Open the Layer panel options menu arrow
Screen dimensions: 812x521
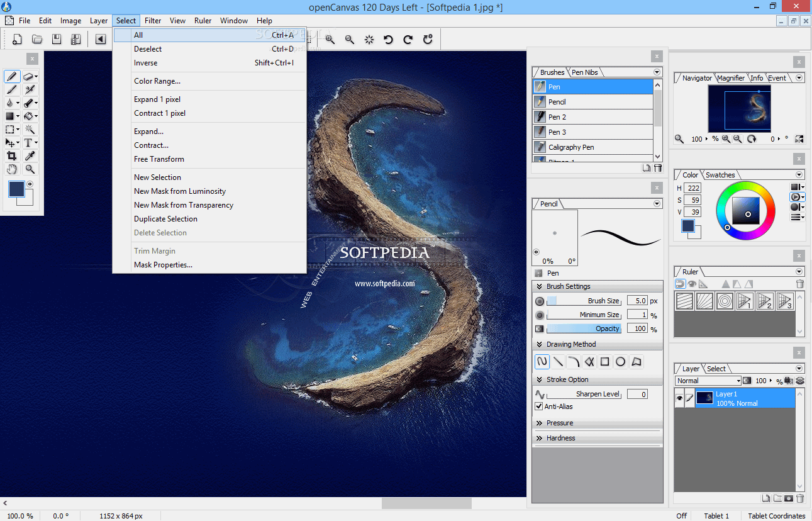799,369
